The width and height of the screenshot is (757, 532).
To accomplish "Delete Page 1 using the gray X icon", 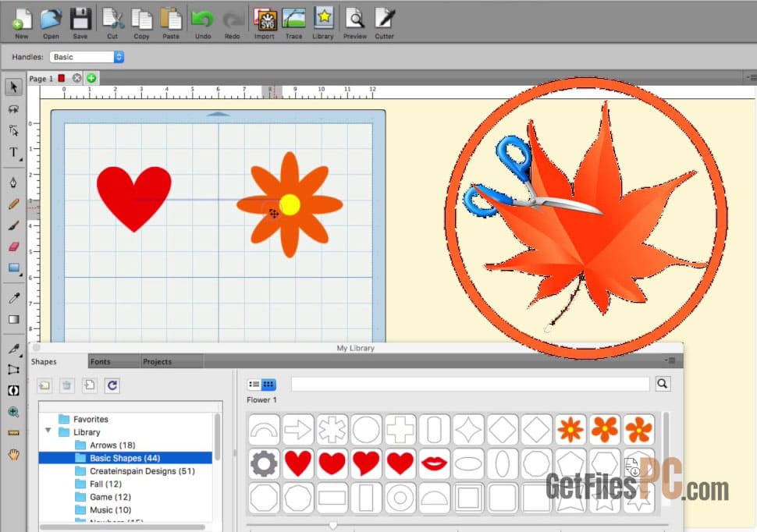I will [x=76, y=78].
